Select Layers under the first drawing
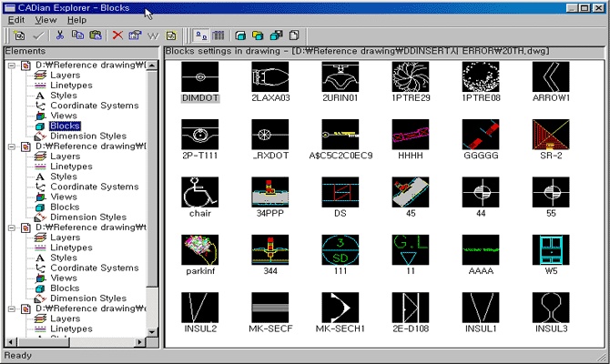 (65, 76)
